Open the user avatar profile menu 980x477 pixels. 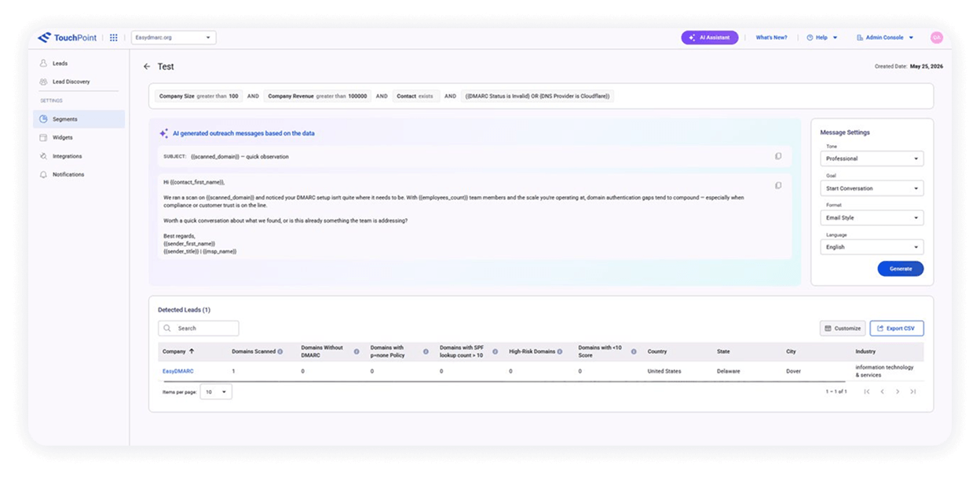936,38
